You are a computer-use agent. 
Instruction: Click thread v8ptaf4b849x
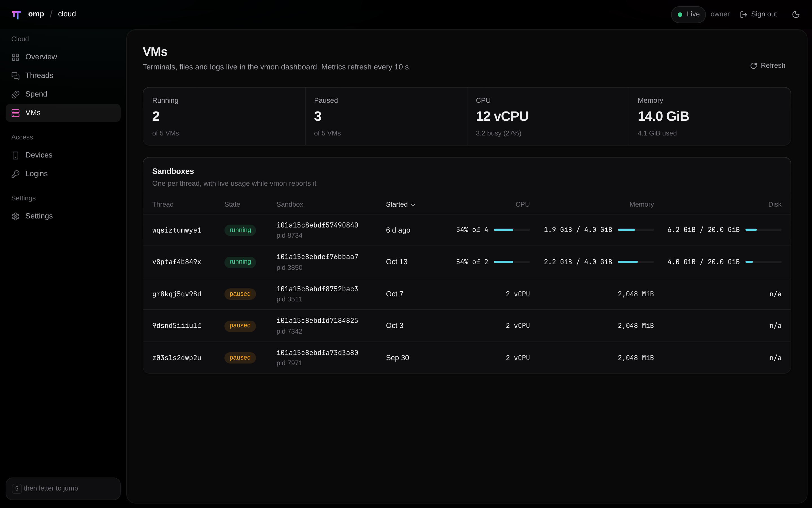point(177,262)
